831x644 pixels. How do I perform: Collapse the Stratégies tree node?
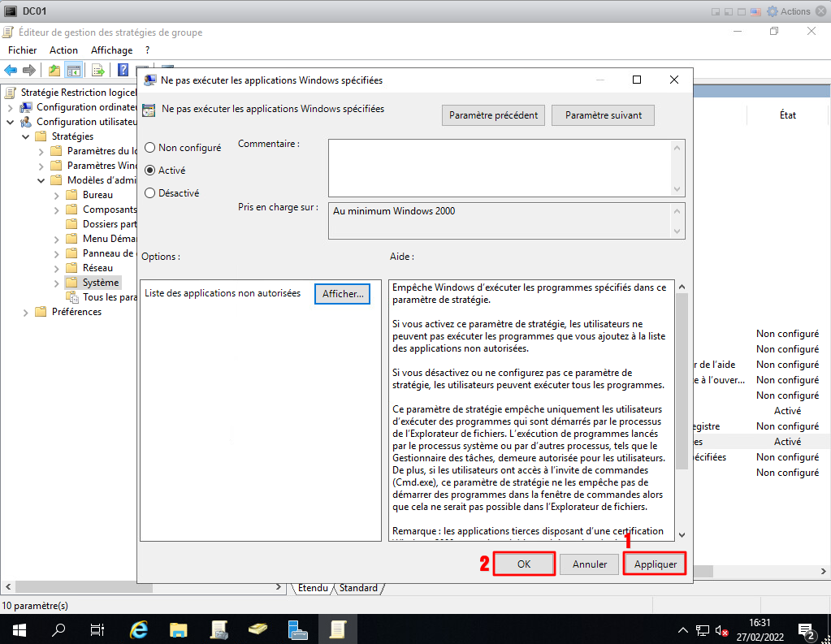[25, 136]
